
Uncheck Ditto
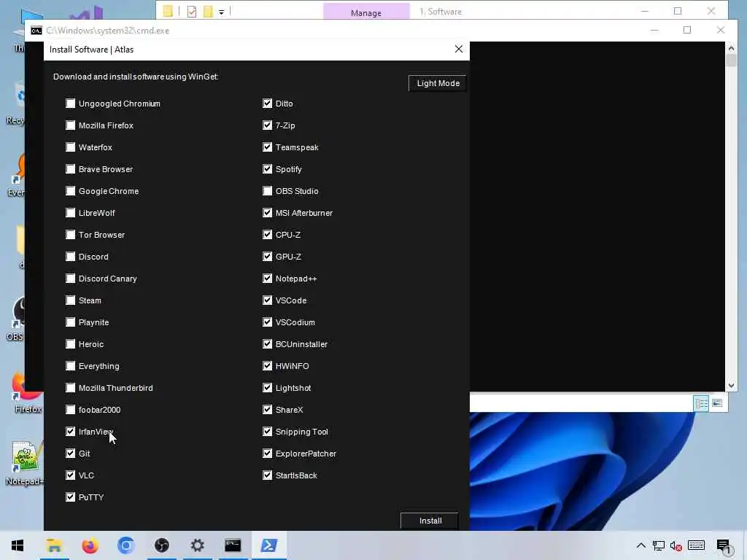pos(267,104)
